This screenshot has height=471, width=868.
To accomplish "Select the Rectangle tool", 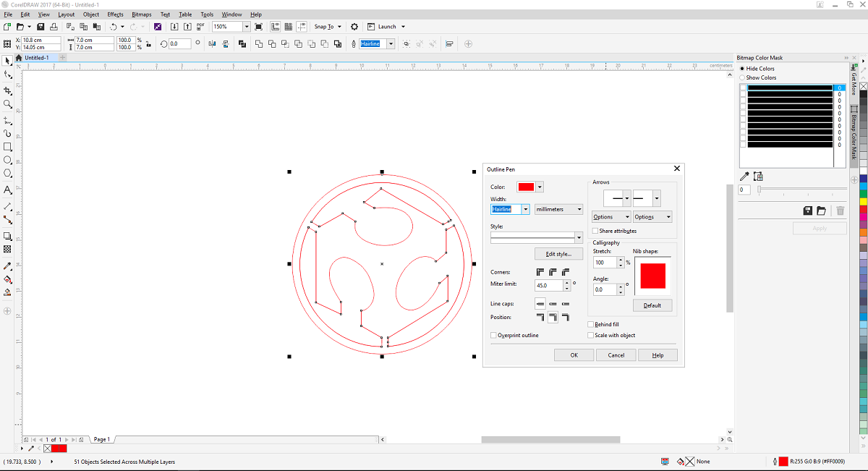I will (x=7, y=147).
